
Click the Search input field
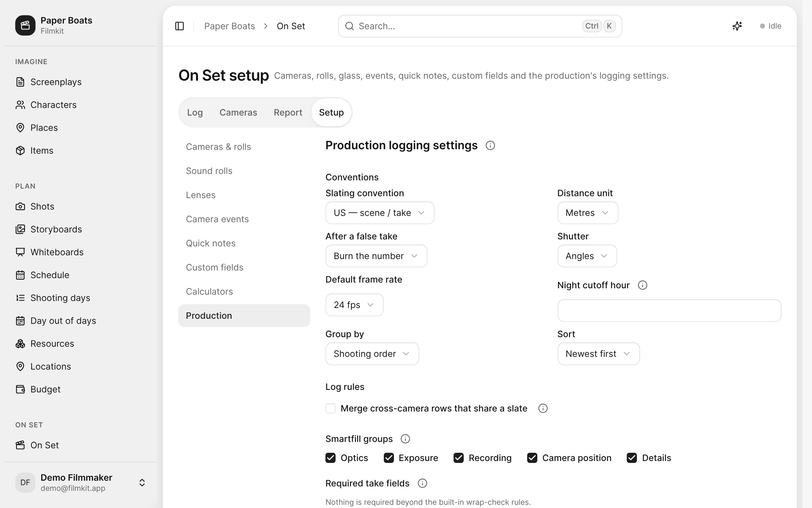click(480, 26)
